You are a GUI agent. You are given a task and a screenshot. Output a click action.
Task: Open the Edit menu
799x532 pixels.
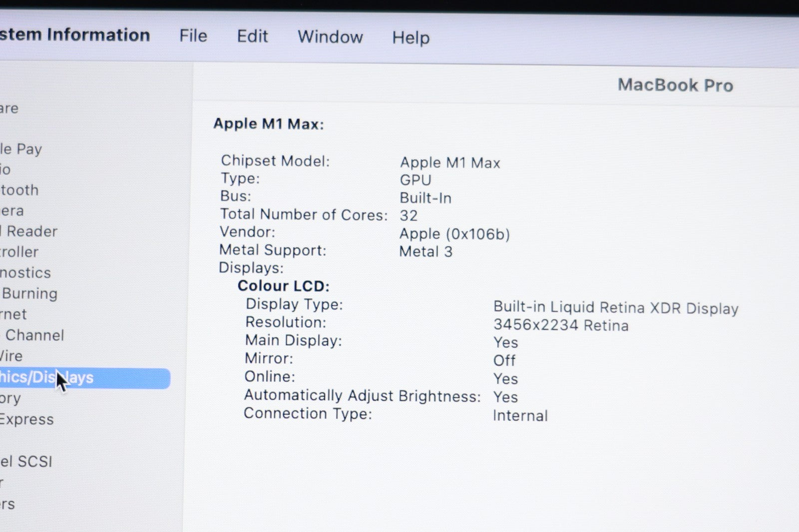[x=252, y=36]
